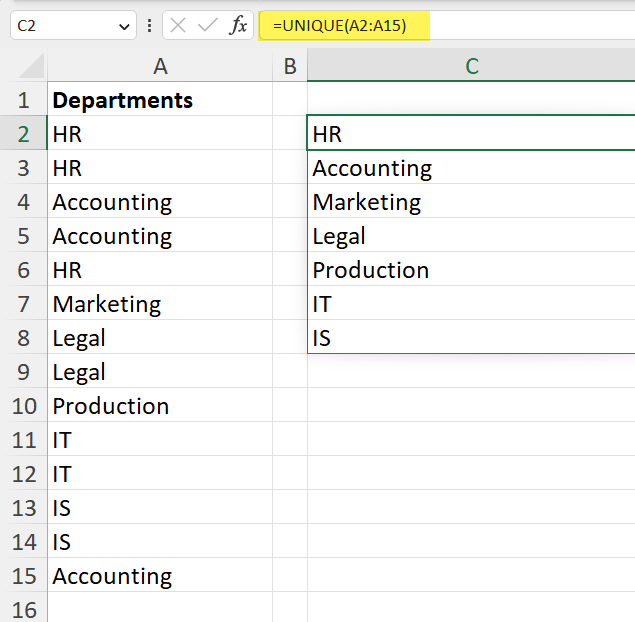Select row 6 header

pyautogui.click(x=23, y=270)
